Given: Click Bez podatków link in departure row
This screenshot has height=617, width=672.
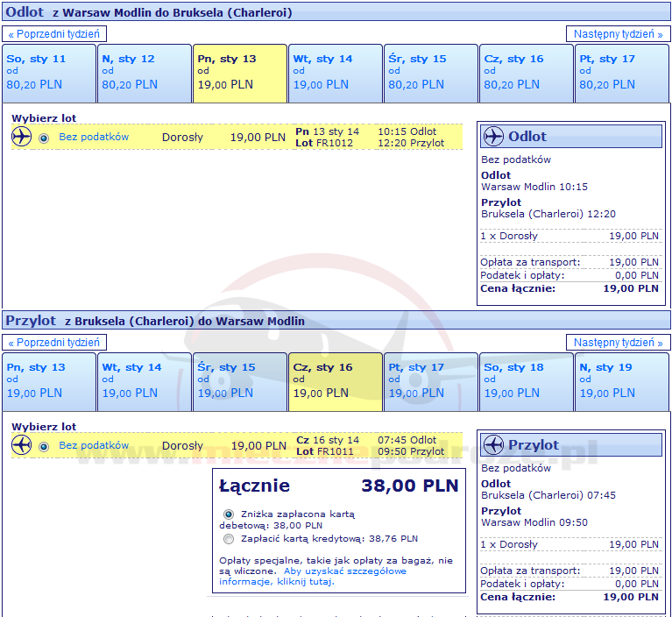Looking at the screenshot, I should click(x=94, y=137).
